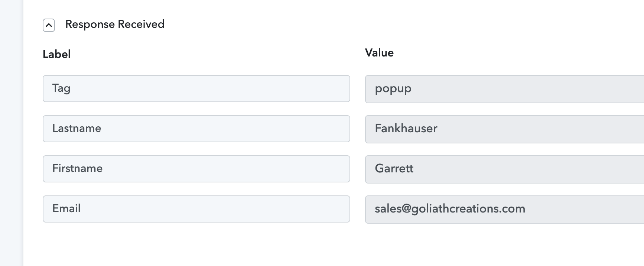This screenshot has height=266, width=644.
Task: Click the value field containing Fankhauser
Action: 504,129
